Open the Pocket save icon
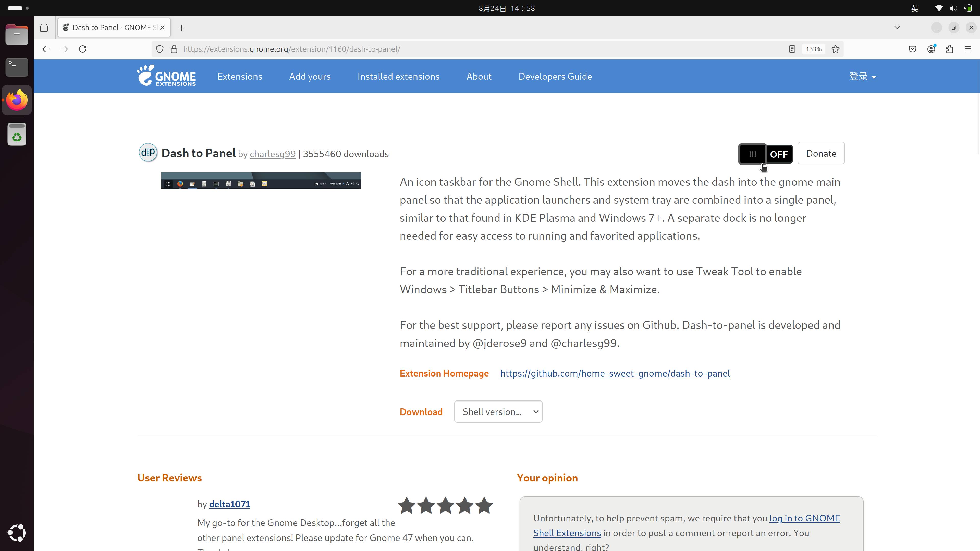Image resolution: width=980 pixels, height=551 pixels. [x=912, y=49]
